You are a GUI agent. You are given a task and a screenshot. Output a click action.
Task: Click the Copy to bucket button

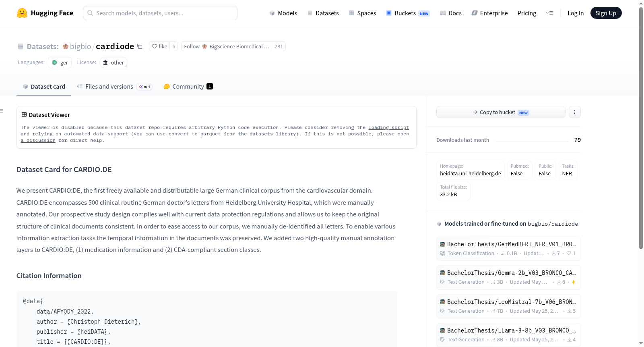tap(501, 112)
